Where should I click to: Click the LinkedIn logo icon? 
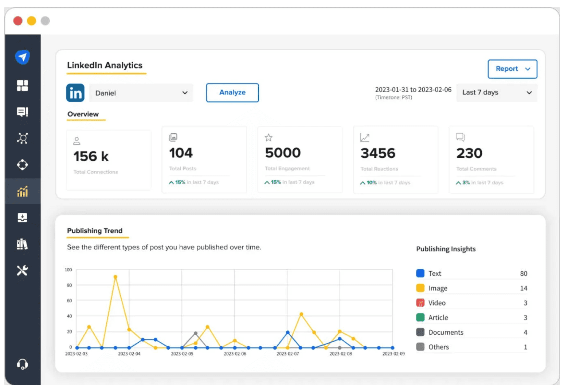click(x=75, y=93)
